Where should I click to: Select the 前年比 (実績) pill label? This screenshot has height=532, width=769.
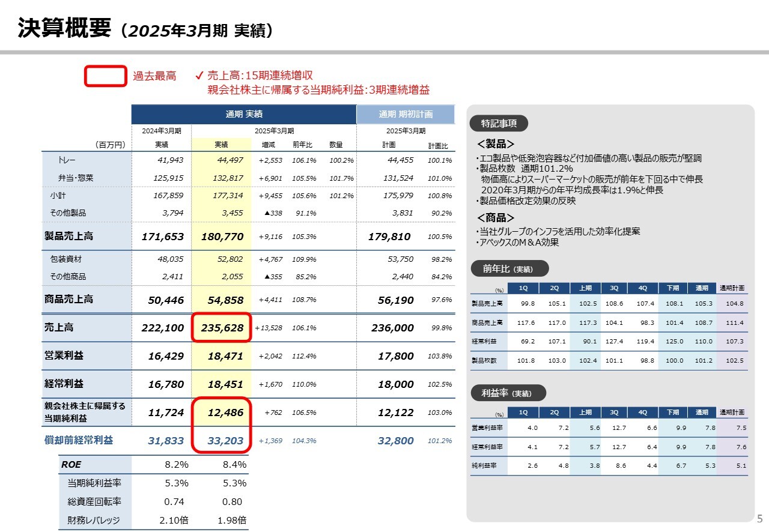pos(508,269)
